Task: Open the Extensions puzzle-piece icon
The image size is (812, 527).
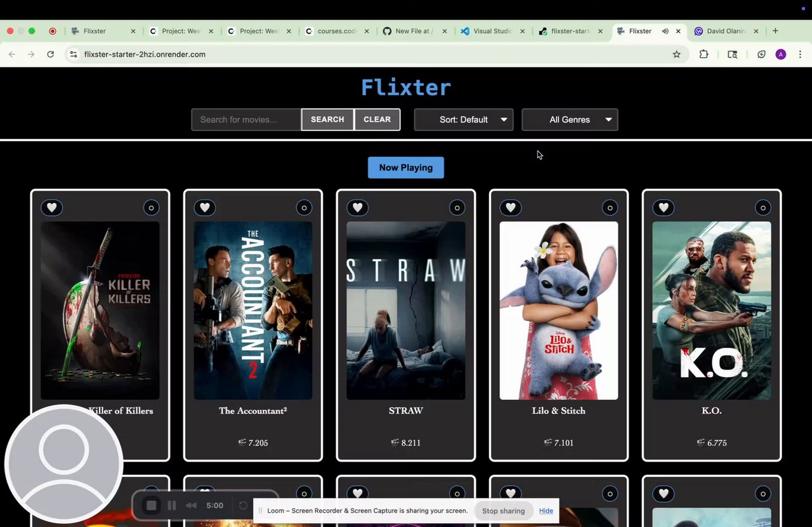Action: tap(704, 55)
